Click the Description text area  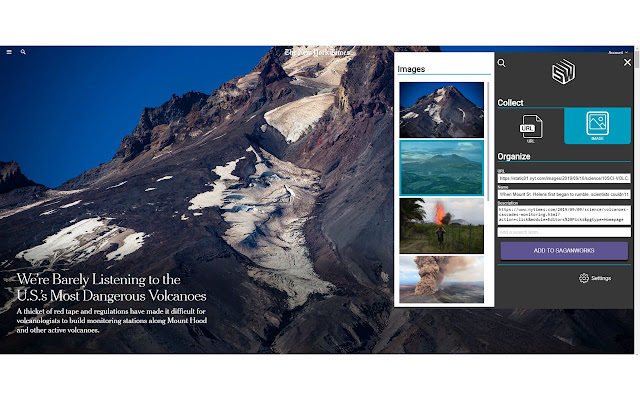pos(564,215)
